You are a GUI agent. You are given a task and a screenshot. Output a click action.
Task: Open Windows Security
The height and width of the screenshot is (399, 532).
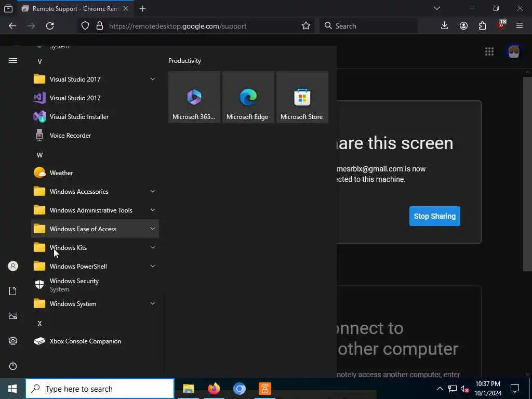click(x=95, y=285)
